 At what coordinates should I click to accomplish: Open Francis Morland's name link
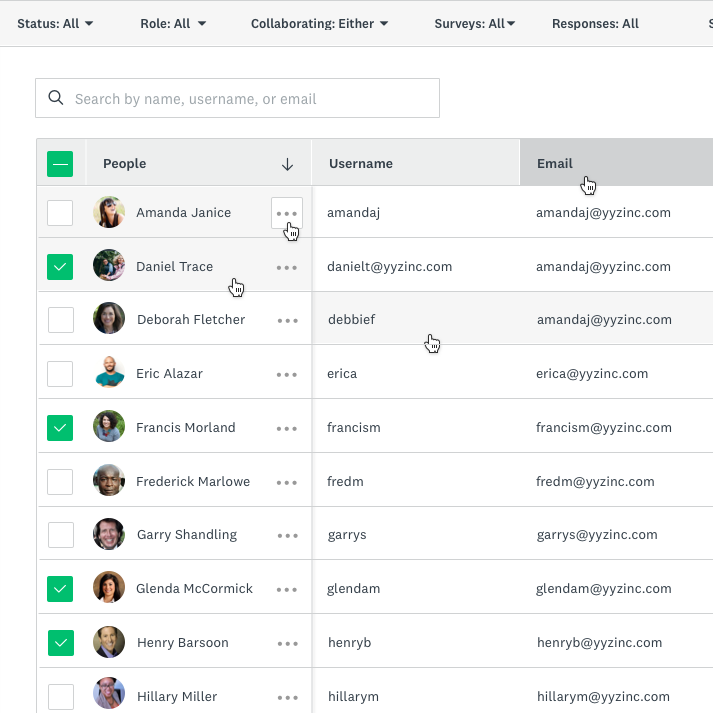tap(186, 428)
